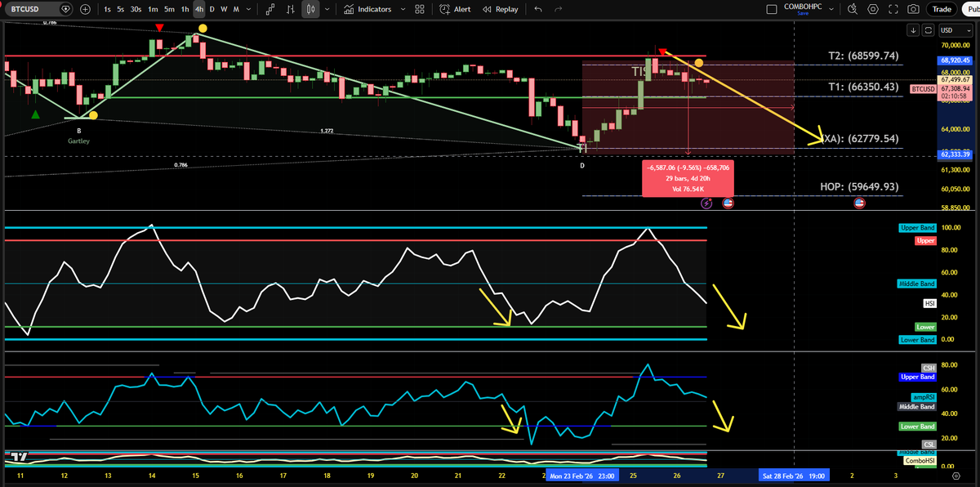The image size is (980, 487).
Task: Start bar Replay mode
Action: (500, 9)
